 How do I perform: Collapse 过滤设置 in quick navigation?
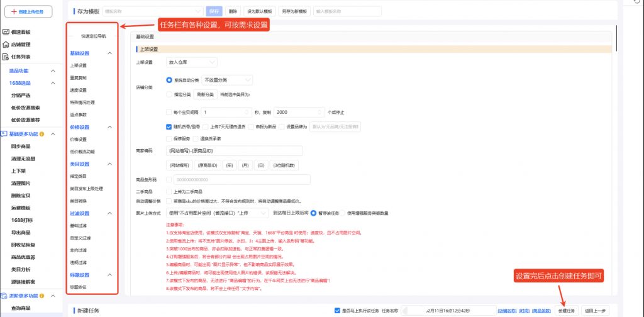[x=109, y=213]
